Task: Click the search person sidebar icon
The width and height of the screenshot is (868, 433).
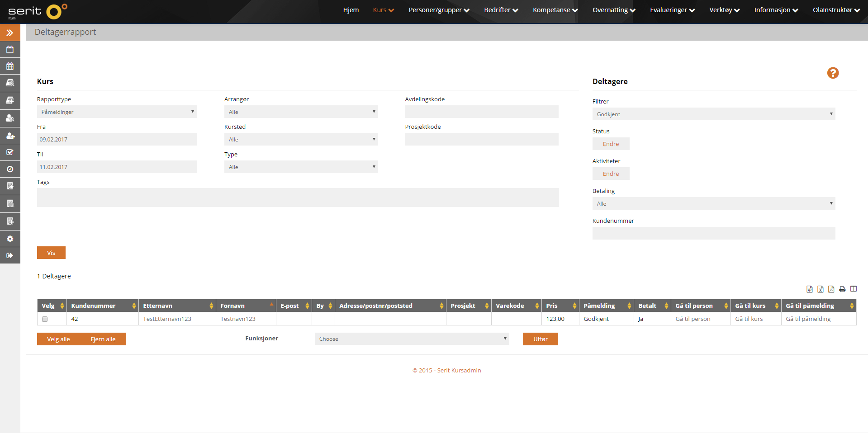Action: click(x=10, y=118)
